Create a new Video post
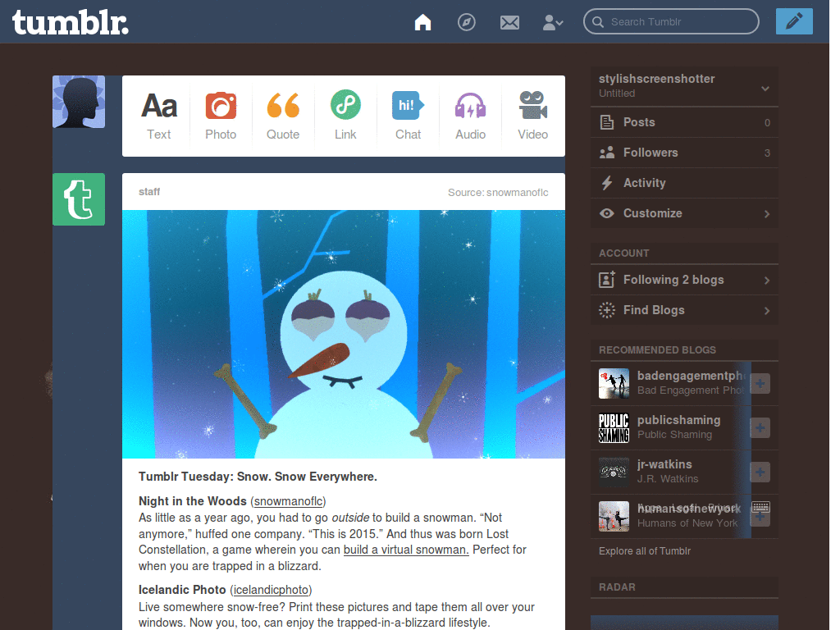 point(532,116)
